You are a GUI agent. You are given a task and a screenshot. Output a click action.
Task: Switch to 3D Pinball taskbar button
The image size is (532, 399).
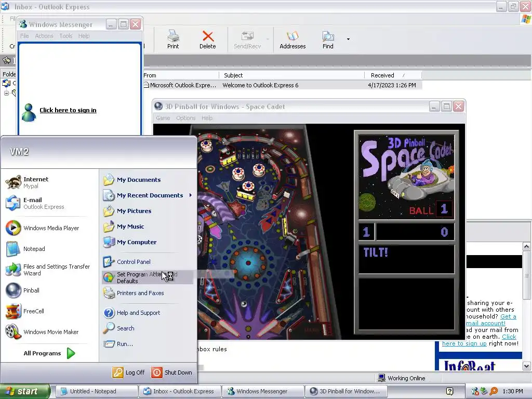345,391
